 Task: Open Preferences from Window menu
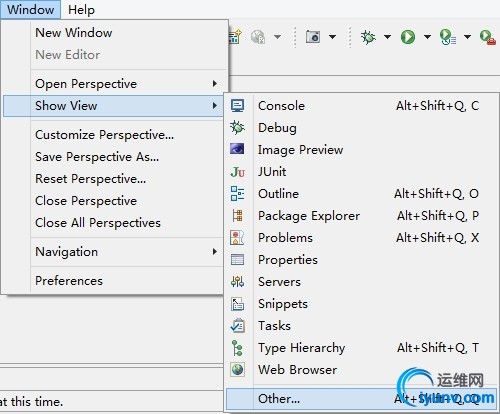pyautogui.click(x=113, y=281)
